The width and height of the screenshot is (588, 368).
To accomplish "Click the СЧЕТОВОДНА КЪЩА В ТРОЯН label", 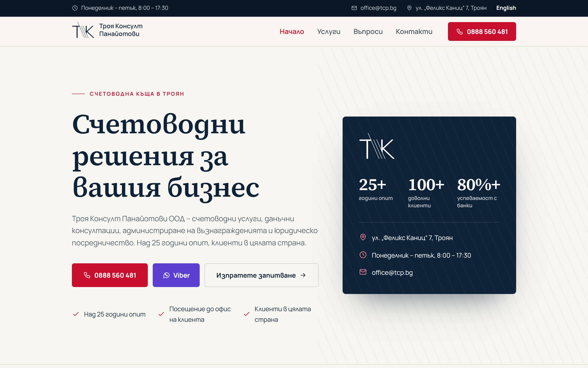I will [x=137, y=94].
